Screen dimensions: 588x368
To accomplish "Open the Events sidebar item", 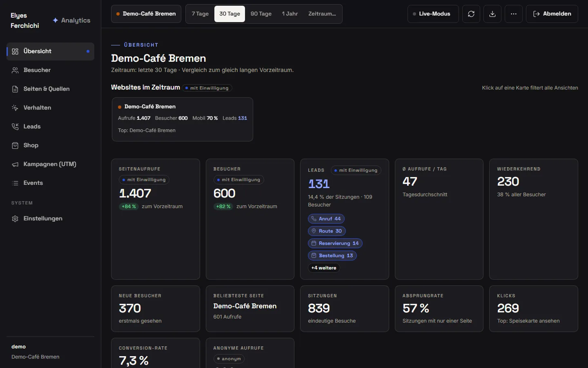I will (50, 183).
